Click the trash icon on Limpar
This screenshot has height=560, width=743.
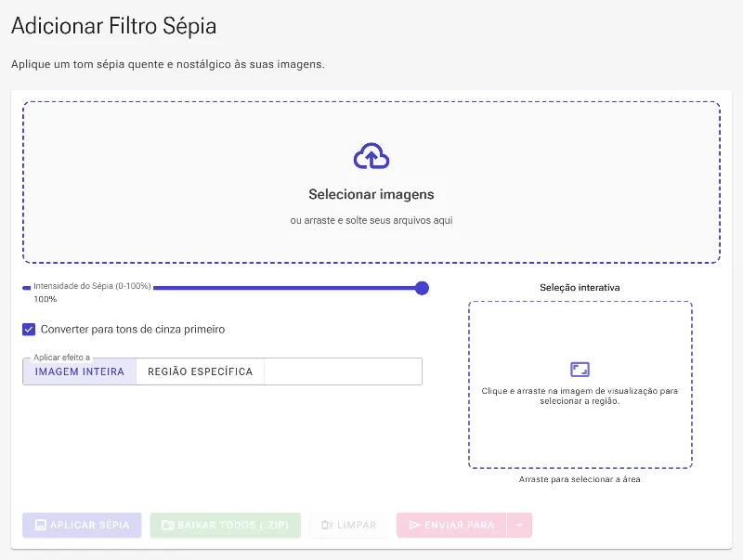328,525
